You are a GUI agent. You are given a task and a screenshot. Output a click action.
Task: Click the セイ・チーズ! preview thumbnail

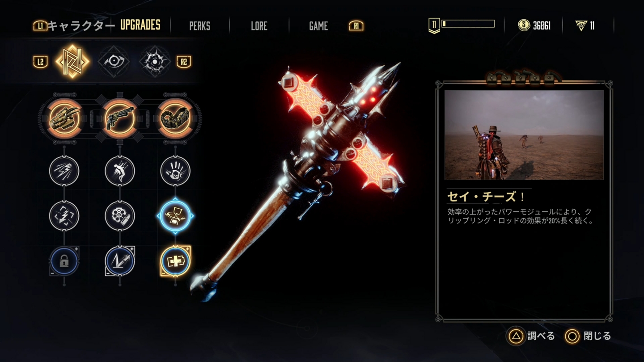point(524,135)
